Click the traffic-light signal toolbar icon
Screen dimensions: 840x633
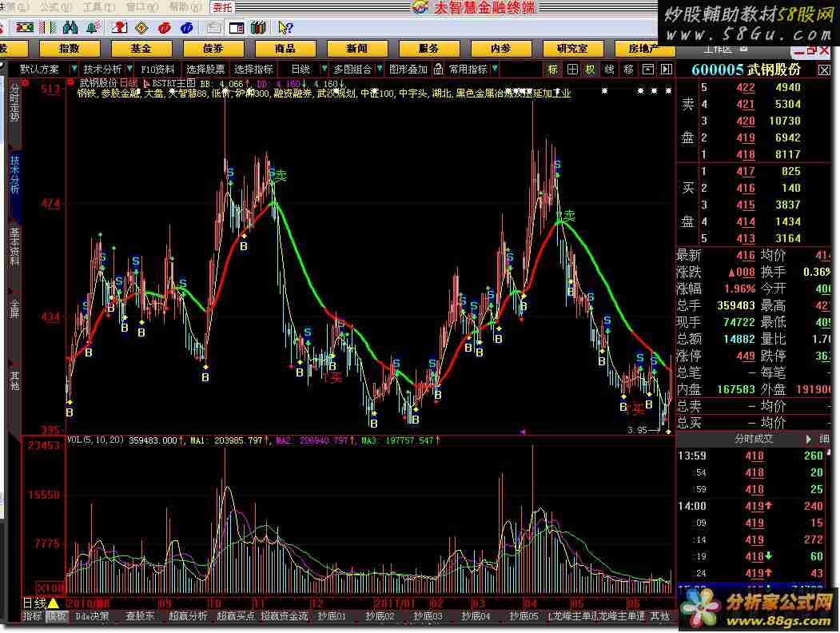(24, 27)
